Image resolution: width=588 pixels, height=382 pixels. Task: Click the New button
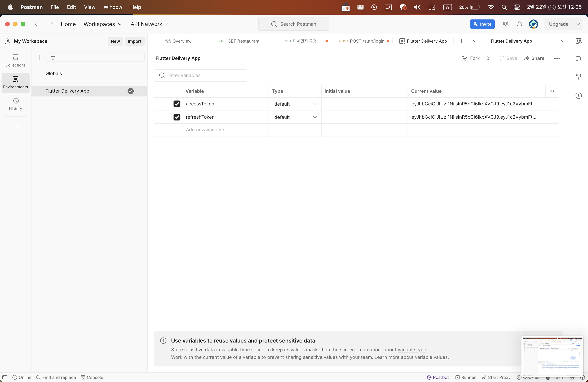tap(115, 41)
